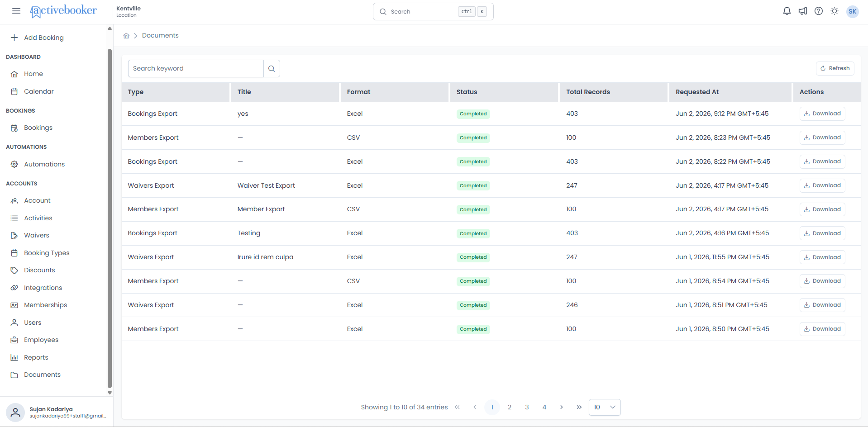Click the Integrations link icon
The width and height of the screenshot is (868, 427).
coord(14,288)
